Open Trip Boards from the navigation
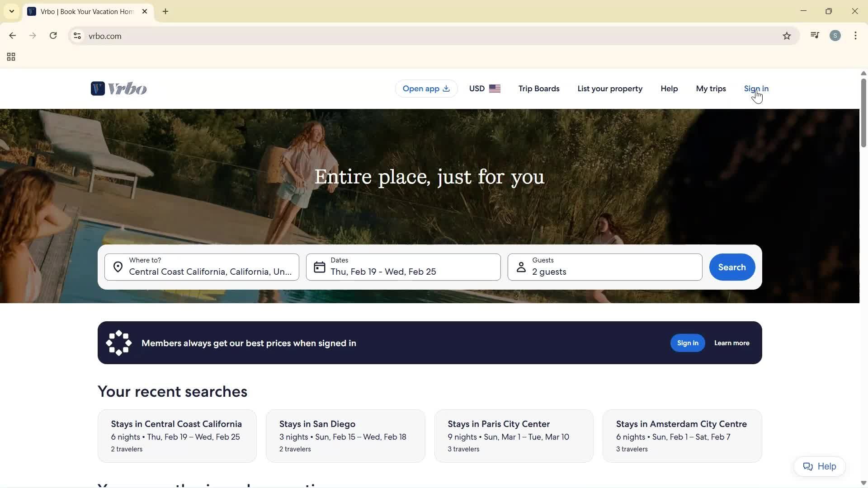 tap(539, 89)
